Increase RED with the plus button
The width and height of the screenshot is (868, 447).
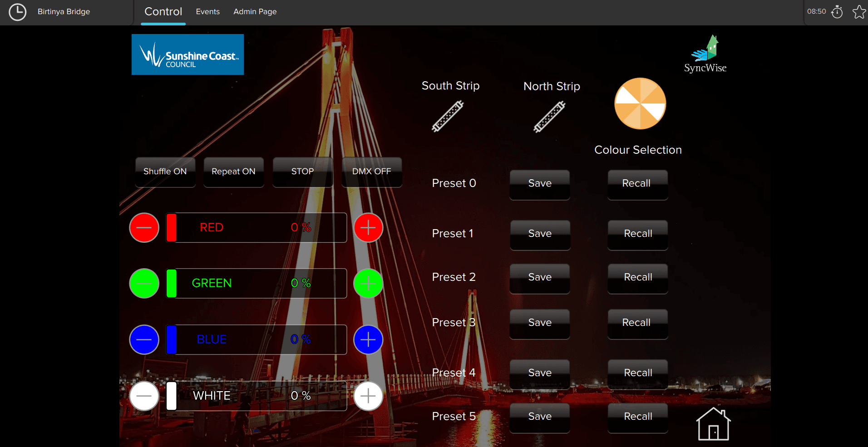coord(368,227)
